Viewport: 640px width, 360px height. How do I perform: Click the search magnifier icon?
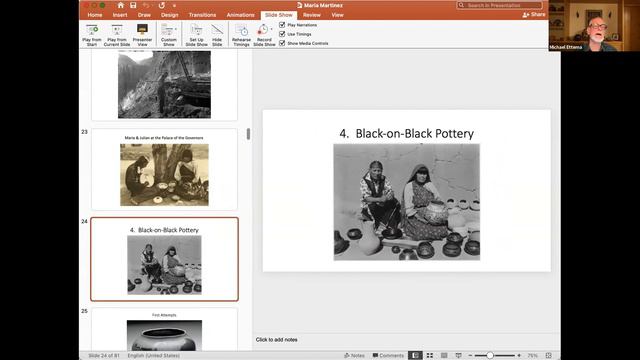coord(461,5)
